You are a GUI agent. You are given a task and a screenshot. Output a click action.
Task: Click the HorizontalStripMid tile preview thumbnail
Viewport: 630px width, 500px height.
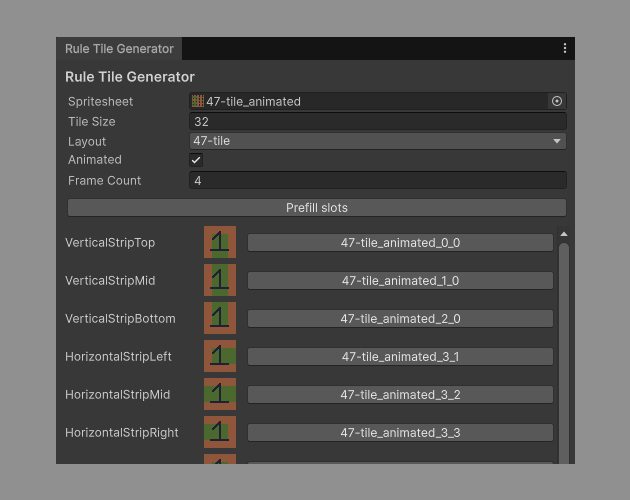[220, 394]
